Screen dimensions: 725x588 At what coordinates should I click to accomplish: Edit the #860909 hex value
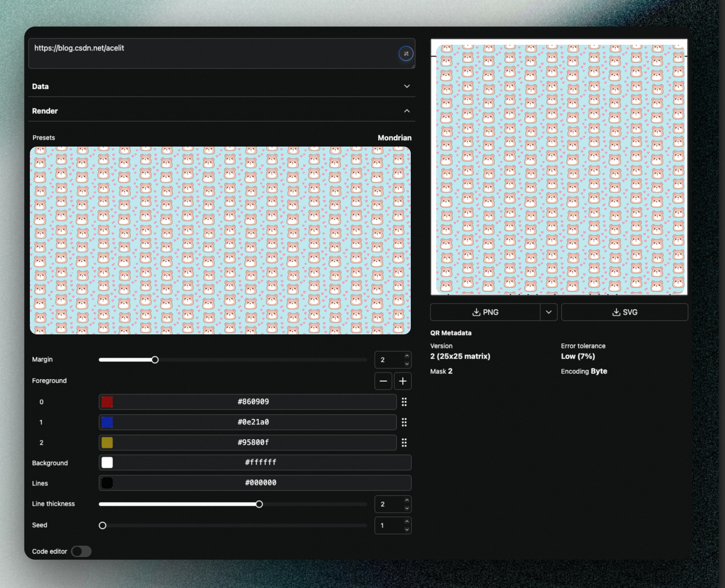[x=253, y=402]
